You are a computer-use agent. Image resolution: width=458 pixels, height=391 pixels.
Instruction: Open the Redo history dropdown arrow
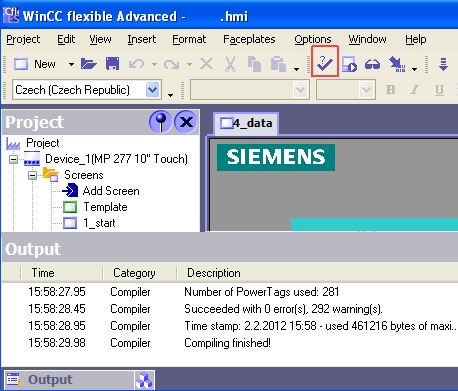(189, 64)
